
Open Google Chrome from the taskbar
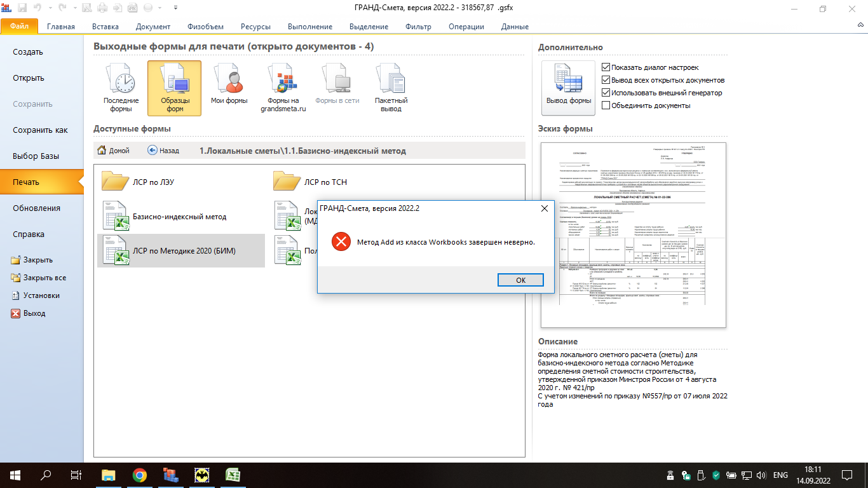coord(140,475)
